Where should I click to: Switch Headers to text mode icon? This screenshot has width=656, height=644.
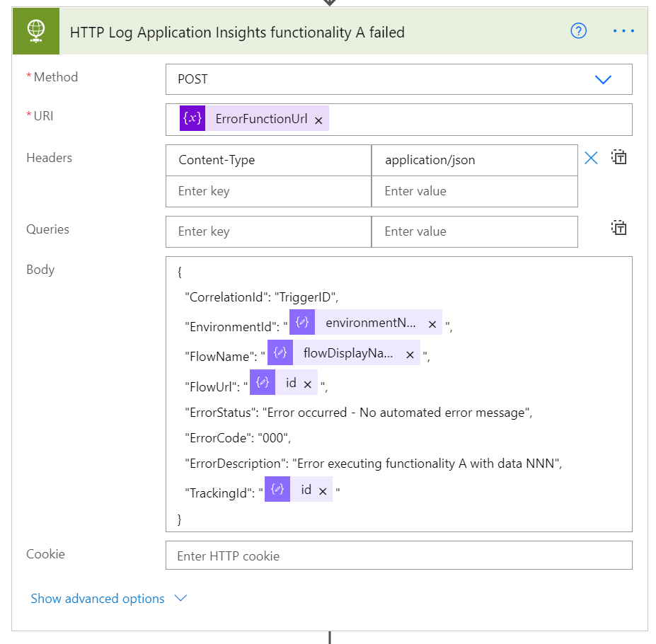(x=619, y=157)
